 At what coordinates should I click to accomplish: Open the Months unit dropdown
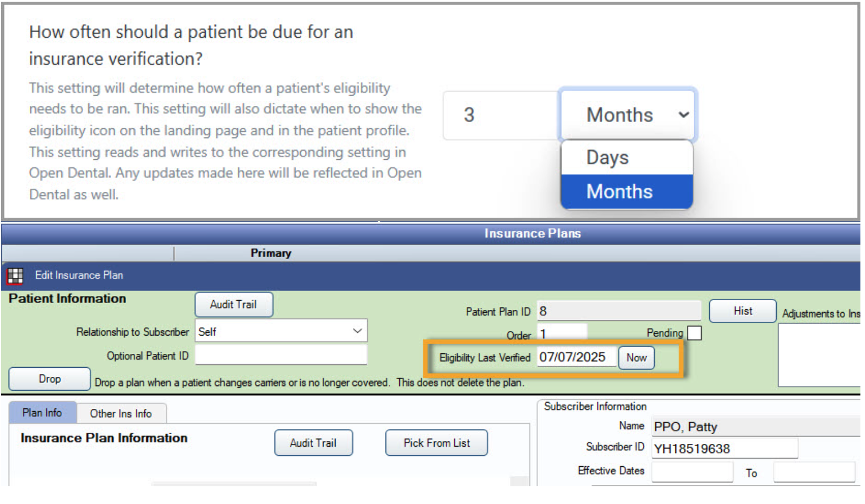(627, 115)
